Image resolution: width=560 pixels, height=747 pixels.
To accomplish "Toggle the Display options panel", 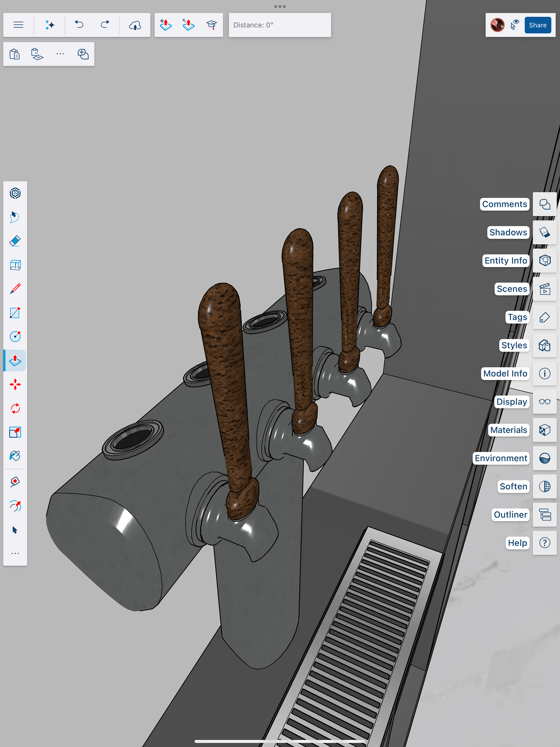I will pyautogui.click(x=545, y=402).
